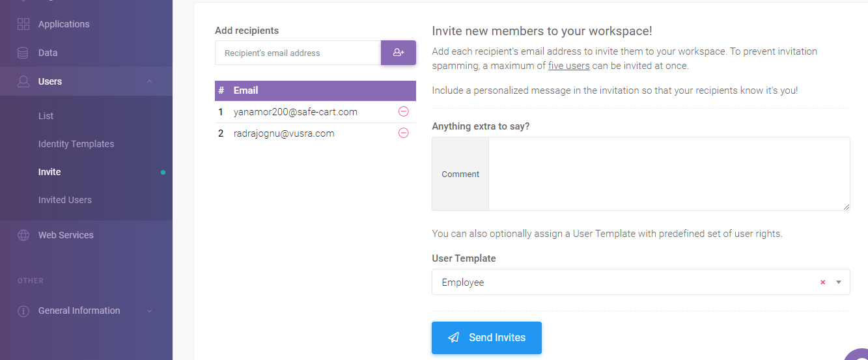Click the Applications grid icon in sidebar
The image size is (868, 360).
(23, 24)
